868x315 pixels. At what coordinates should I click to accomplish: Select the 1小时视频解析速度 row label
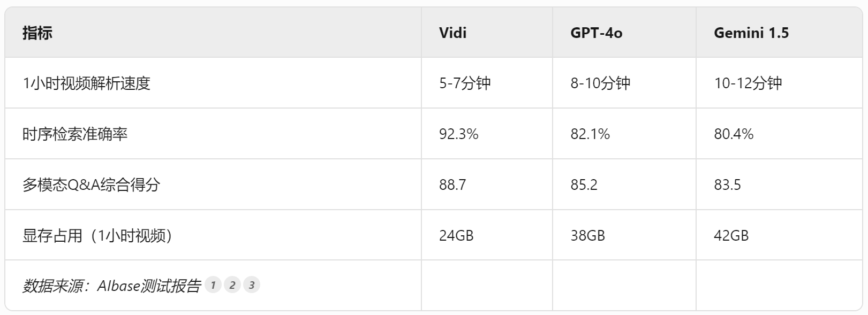[x=86, y=83]
